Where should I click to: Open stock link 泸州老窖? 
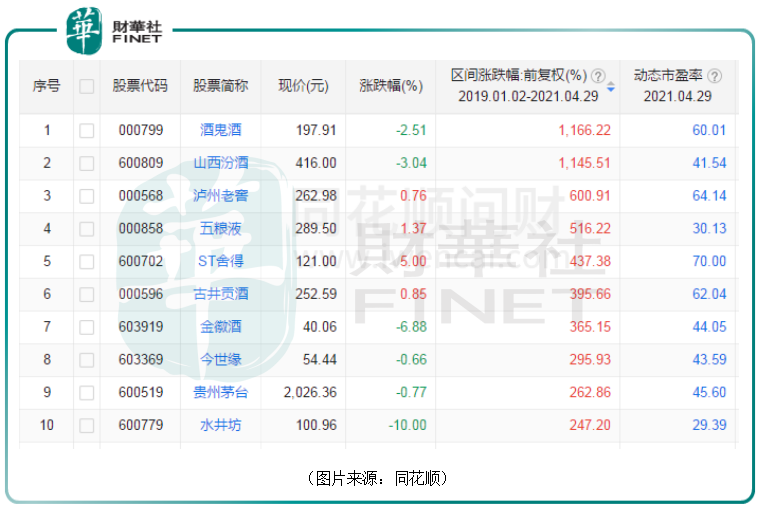(x=221, y=196)
